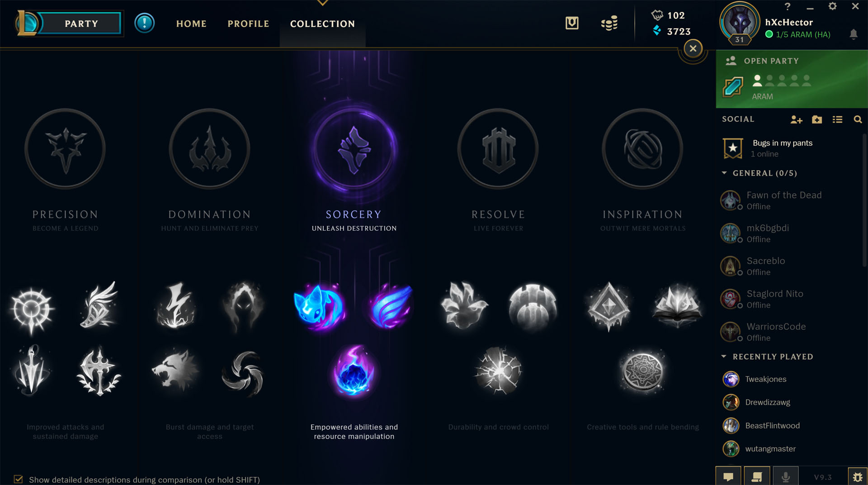Viewport: 868px width, 485px height.
Task: Select the Sorcery rune path emblem
Action: coord(354,149)
